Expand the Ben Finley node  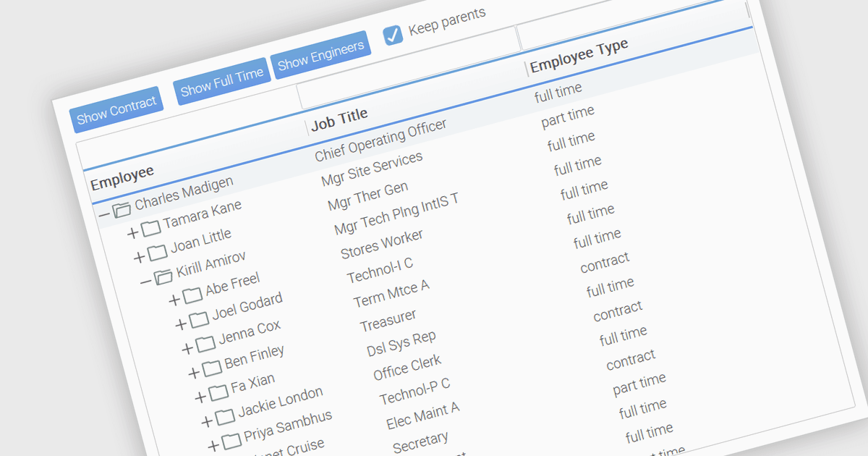pos(194,373)
